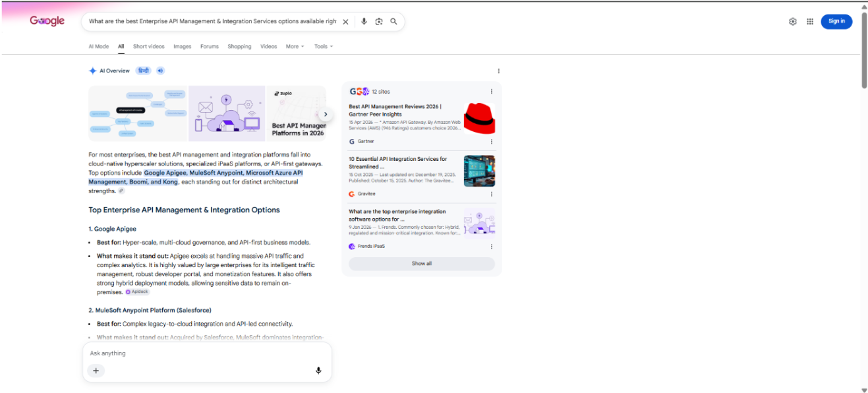Select the All results tab
The image size is (868, 393).
coord(121,47)
